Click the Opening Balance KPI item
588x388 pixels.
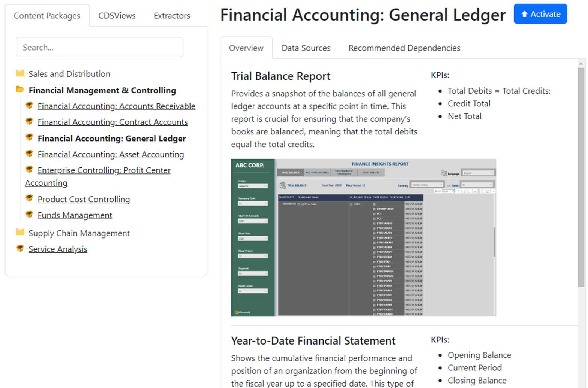click(479, 355)
